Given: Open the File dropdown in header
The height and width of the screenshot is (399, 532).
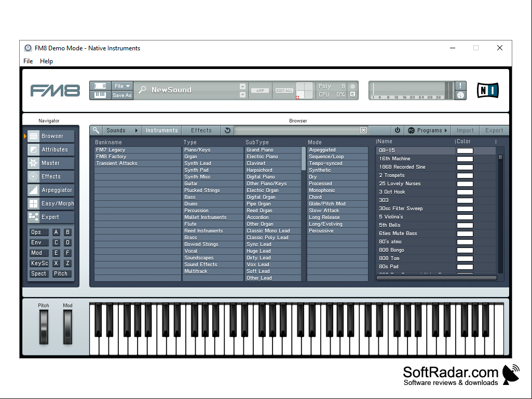Looking at the screenshot, I should pos(122,86).
